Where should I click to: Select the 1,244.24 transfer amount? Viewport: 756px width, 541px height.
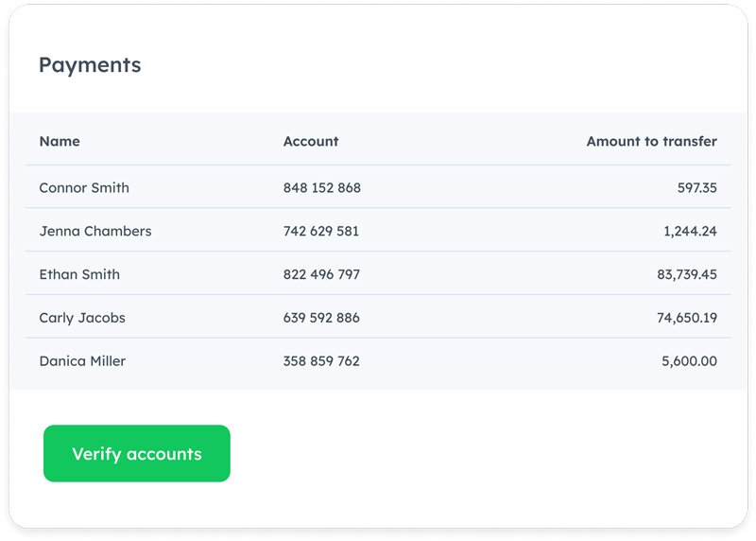690,231
